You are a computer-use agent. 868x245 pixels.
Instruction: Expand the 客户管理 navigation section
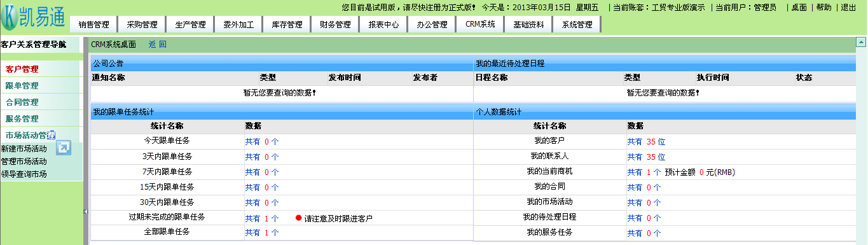[x=22, y=69]
